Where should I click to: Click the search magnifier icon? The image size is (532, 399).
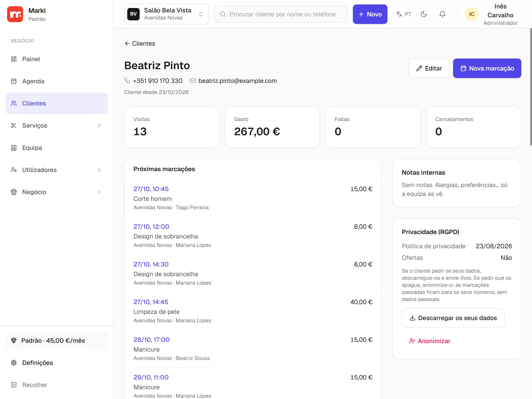(223, 14)
